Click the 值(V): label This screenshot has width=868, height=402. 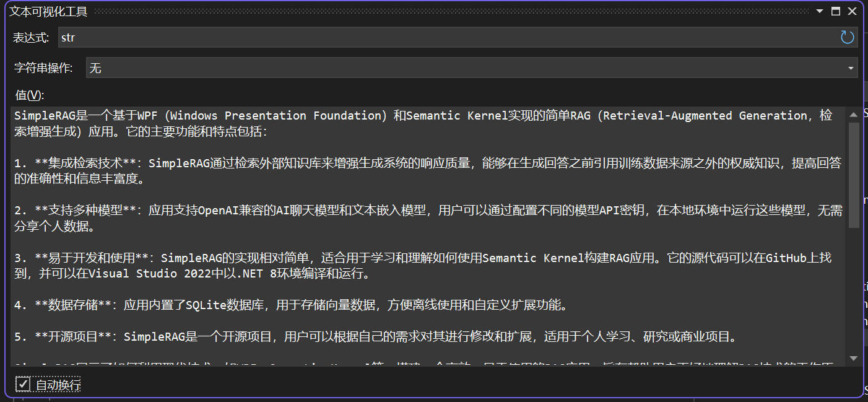click(30, 95)
